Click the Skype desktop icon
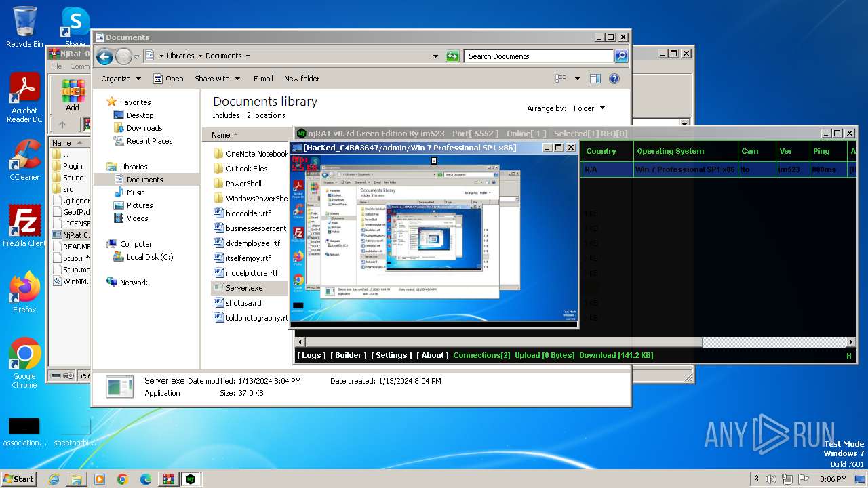 pyautogui.click(x=75, y=26)
